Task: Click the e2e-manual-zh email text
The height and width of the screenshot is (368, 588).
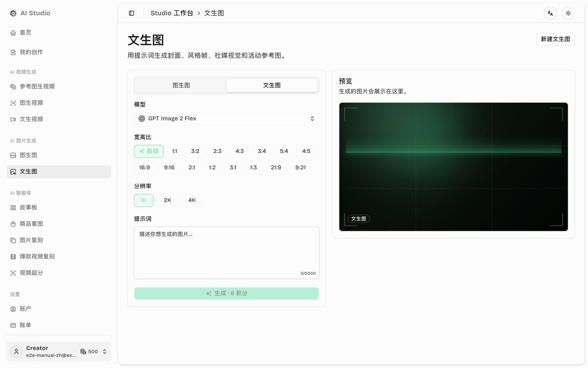Action: point(51,355)
